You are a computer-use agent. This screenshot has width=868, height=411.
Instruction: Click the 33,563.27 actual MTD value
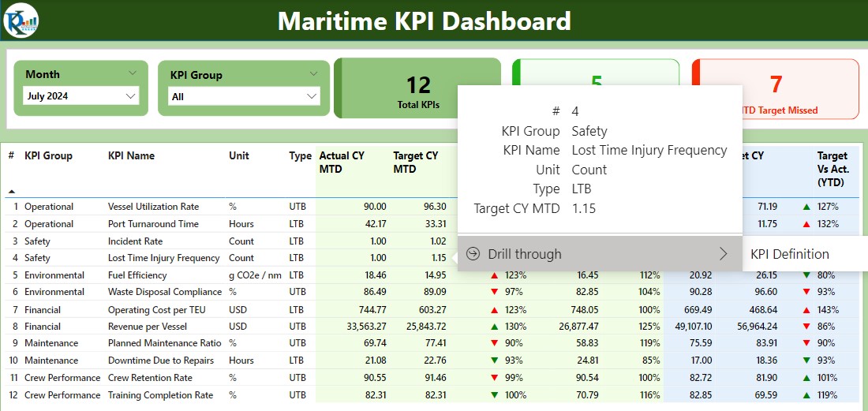pos(367,327)
